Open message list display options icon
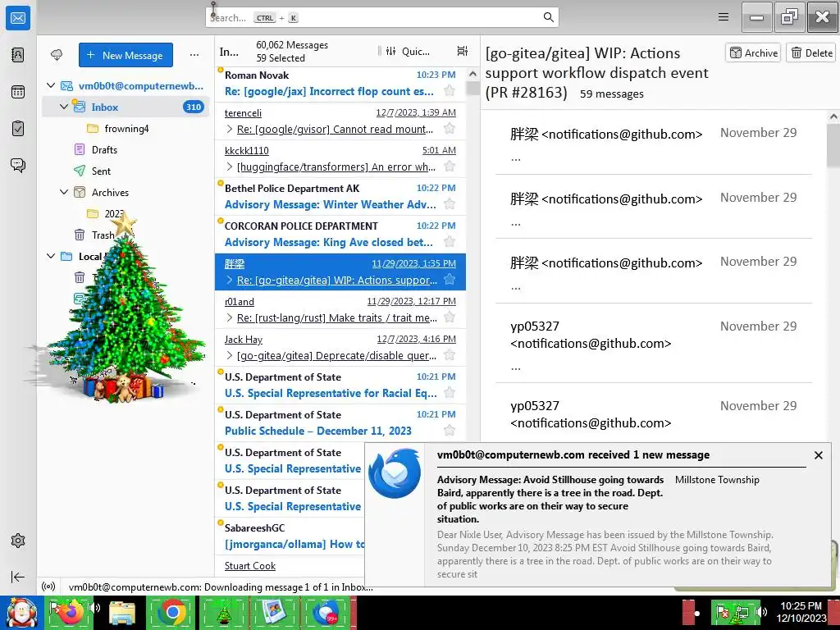Screen dimensions: 840x630 click(463, 51)
